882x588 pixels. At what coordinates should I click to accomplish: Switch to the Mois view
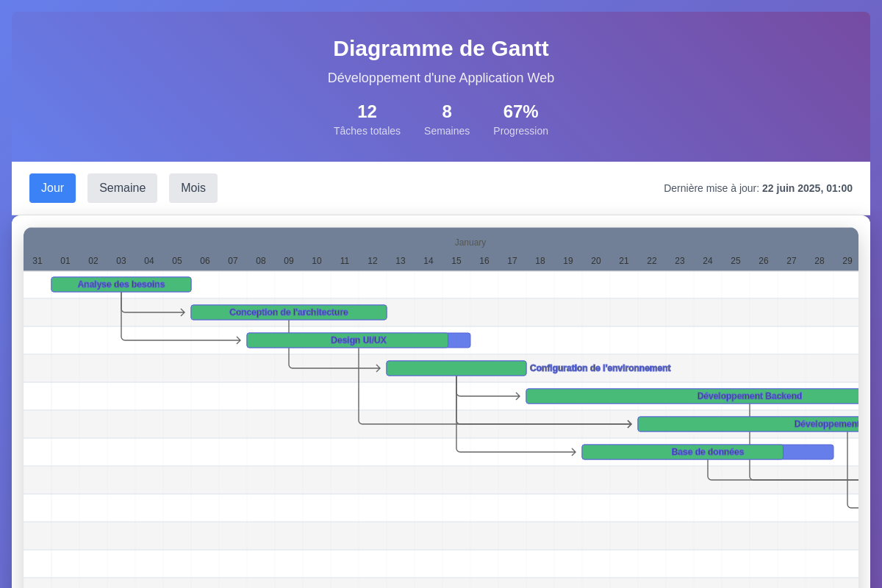click(193, 188)
